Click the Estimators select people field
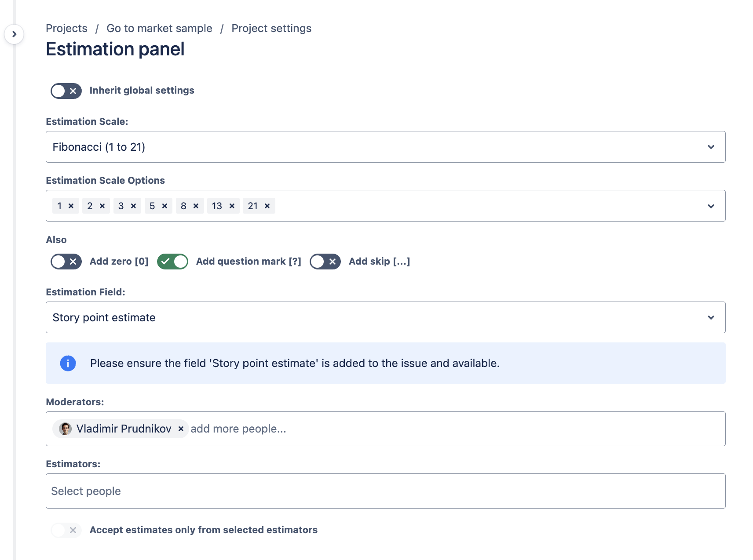Viewport: 753px width, 560px height. (385, 491)
